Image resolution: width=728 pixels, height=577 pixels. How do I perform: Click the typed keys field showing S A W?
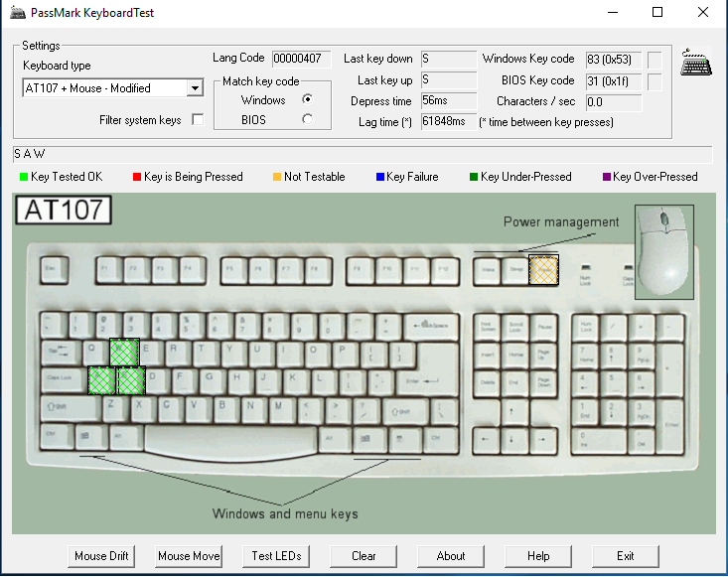363,154
